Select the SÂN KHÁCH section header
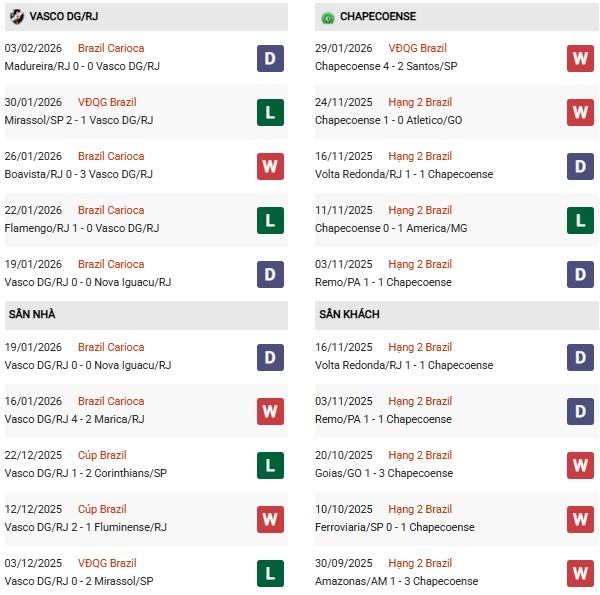This screenshot has width=600, height=595. [x=349, y=314]
